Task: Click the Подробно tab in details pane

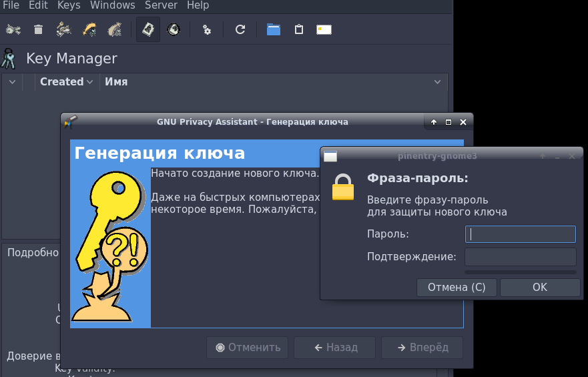Action: [x=33, y=253]
